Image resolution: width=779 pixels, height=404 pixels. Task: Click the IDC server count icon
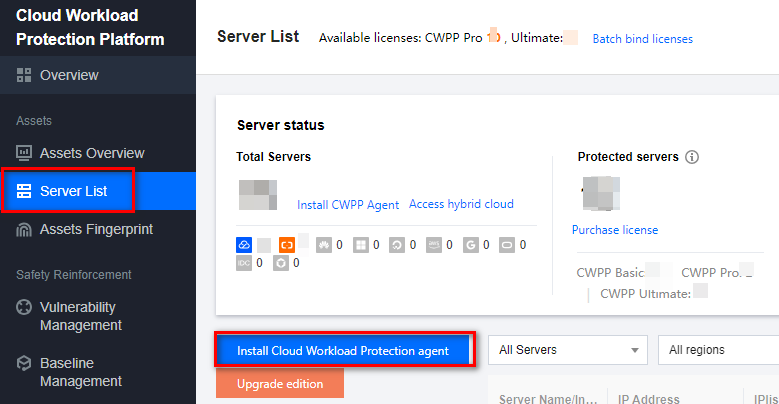[x=244, y=263]
